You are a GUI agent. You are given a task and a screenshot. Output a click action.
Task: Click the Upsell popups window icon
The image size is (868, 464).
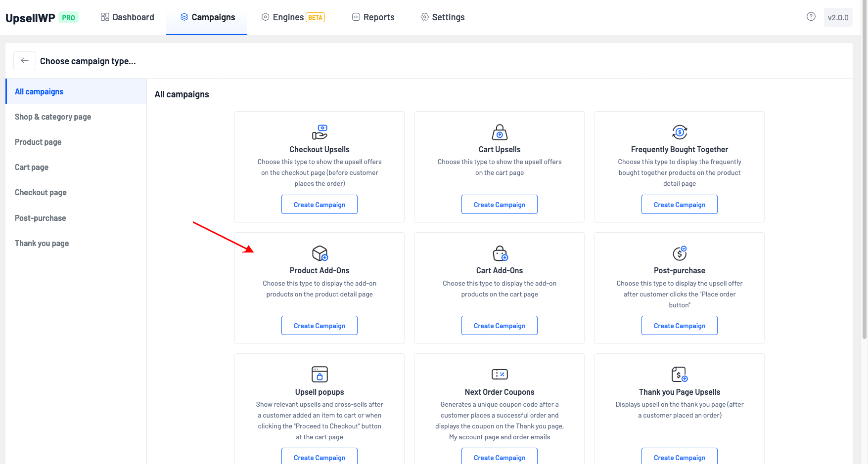coord(320,374)
